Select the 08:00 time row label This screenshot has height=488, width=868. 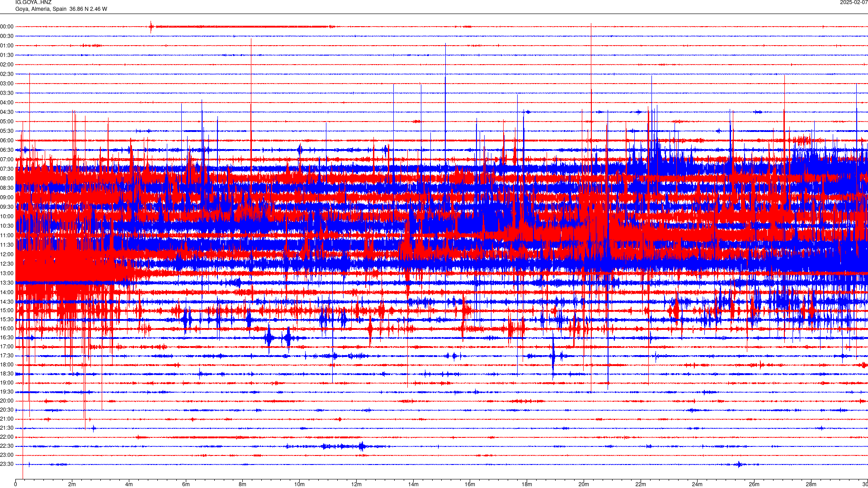7,178
